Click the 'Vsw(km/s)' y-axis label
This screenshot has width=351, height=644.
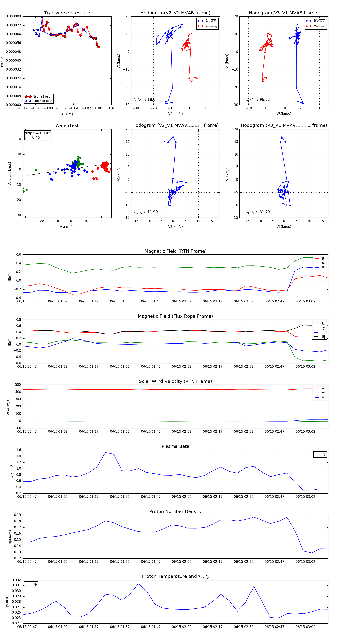(8, 407)
